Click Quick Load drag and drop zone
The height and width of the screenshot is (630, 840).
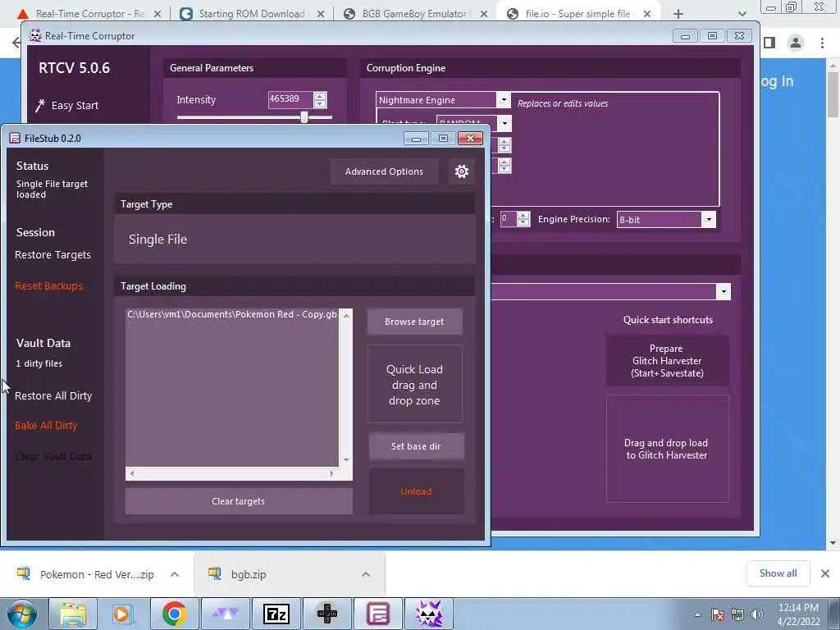pos(414,384)
